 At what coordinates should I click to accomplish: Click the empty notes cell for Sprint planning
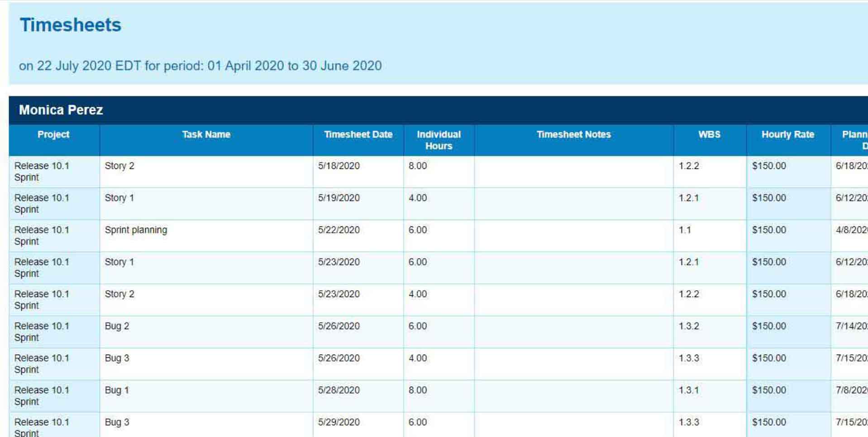tap(574, 236)
